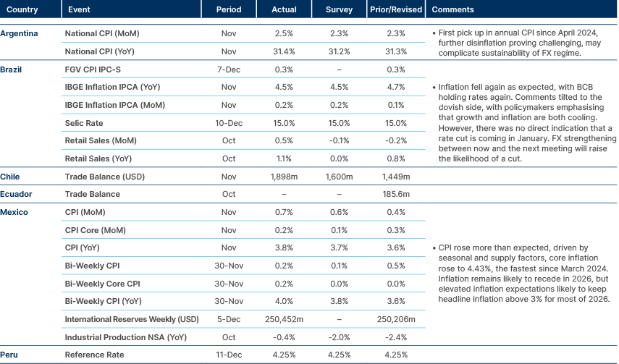Viewport: 619px width, 364px height.
Task: Click the Country column header
Action: click(22, 9)
